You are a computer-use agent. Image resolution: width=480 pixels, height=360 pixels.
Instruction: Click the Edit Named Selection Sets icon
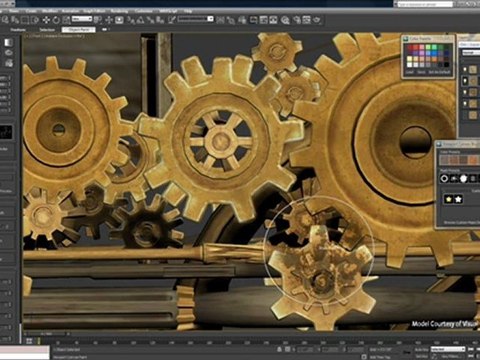[x=172, y=20]
